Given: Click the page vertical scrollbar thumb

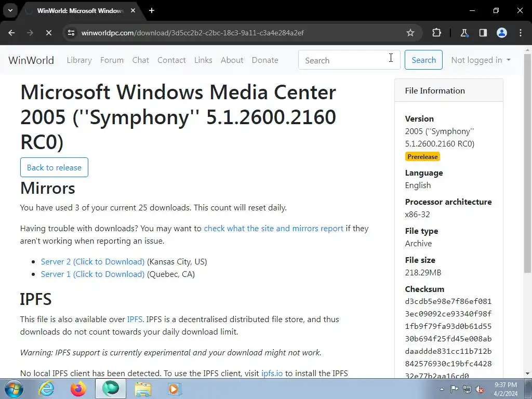Looking at the screenshot, I should pos(527,163).
